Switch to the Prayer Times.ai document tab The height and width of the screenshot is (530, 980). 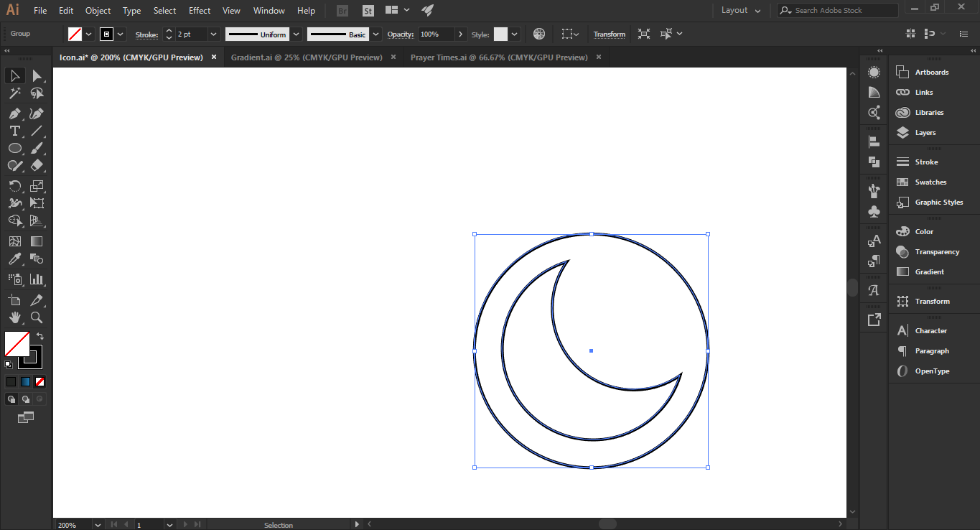point(499,57)
